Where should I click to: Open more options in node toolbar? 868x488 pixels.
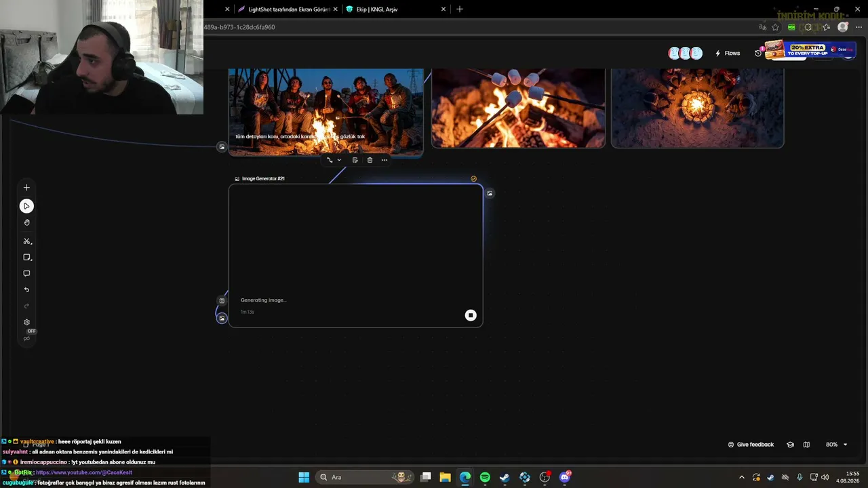click(384, 160)
